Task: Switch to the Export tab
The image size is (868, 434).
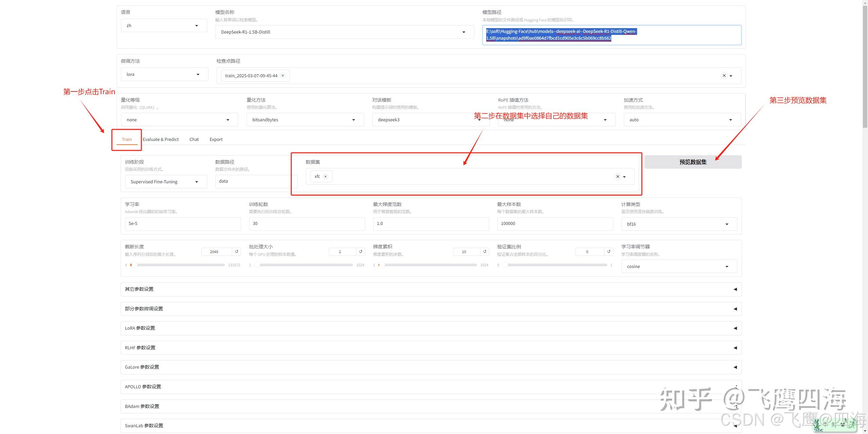Action: [216, 139]
